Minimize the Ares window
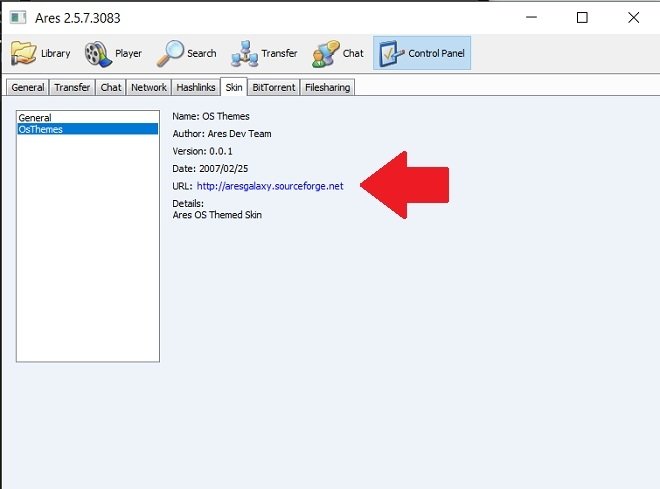The height and width of the screenshot is (489, 660). click(532, 17)
